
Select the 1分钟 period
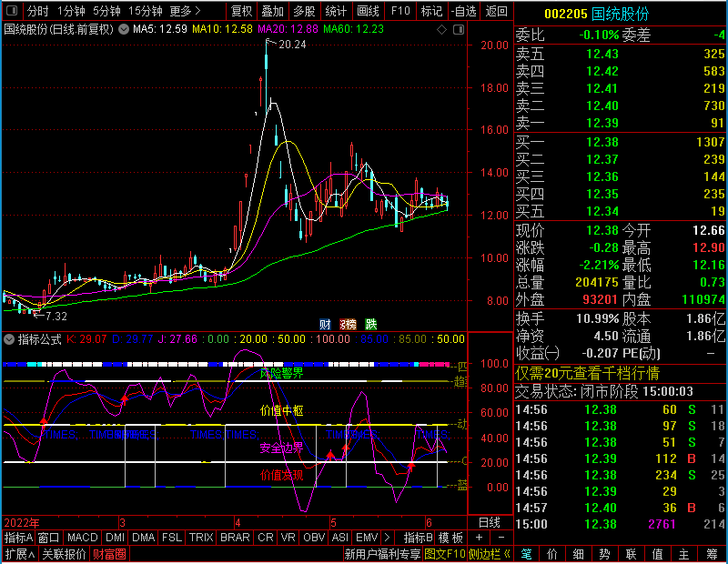(71, 11)
